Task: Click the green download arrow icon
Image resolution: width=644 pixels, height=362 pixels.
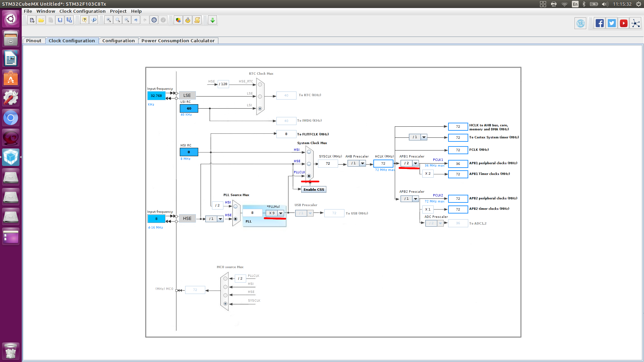Action: 213,20
